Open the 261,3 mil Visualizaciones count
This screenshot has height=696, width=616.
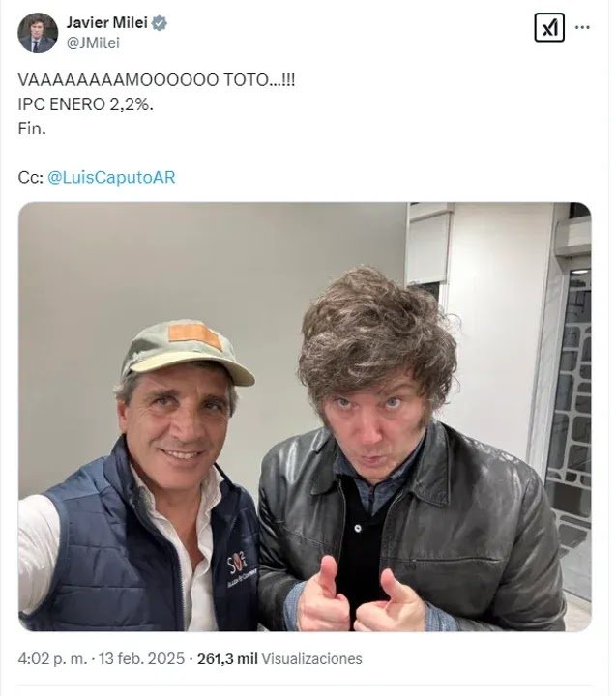coord(279,658)
